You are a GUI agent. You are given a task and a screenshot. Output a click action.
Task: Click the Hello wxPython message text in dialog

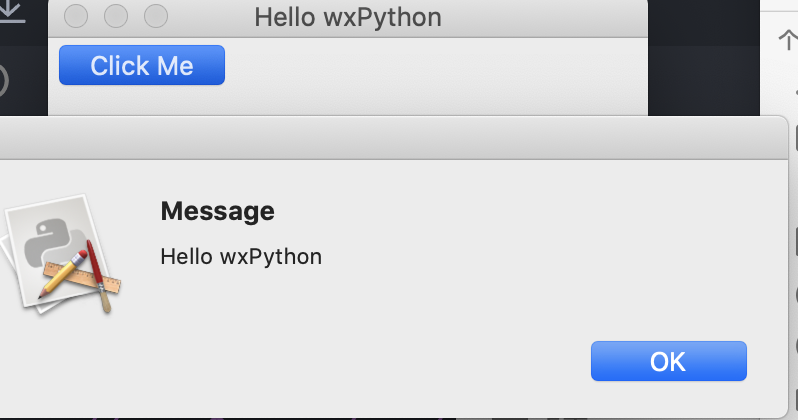(x=241, y=257)
